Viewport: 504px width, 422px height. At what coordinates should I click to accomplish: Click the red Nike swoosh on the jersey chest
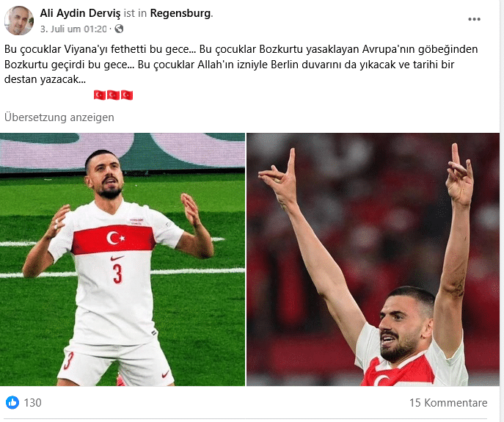click(117, 258)
